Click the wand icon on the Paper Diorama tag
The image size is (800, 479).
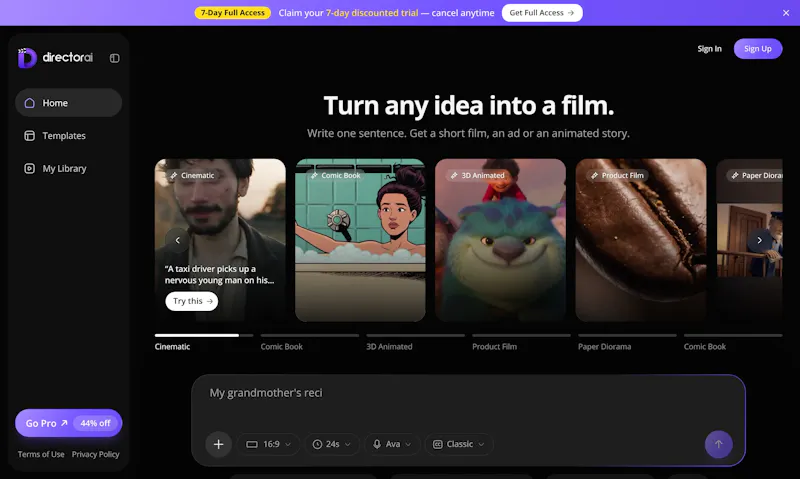735,175
